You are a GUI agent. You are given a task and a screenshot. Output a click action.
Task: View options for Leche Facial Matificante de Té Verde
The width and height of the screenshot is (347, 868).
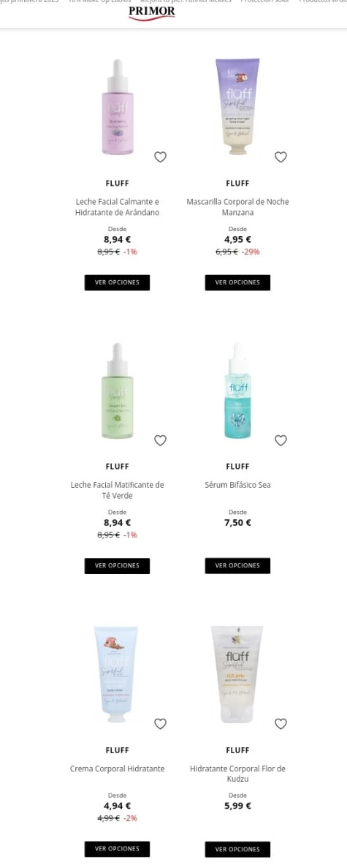pos(118,566)
